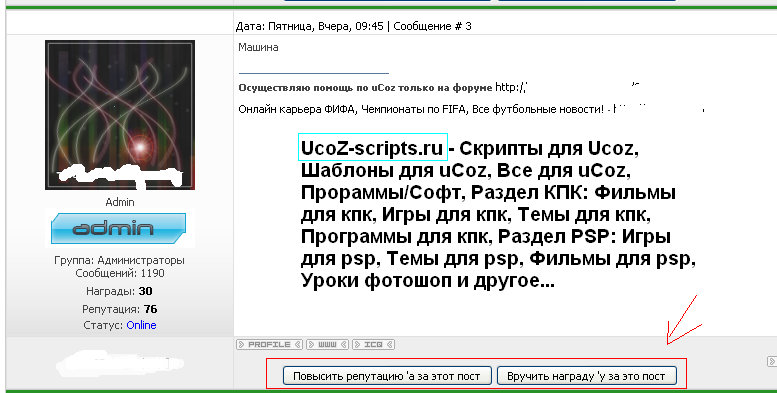Screen dimensions: 777x393
Task: Open the UcoZ-scripts.ru link
Action: tap(372, 148)
